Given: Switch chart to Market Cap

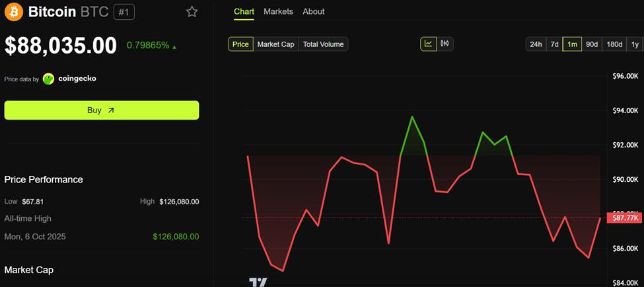Looking at the screenshot, I should click(x=275, y=44).
